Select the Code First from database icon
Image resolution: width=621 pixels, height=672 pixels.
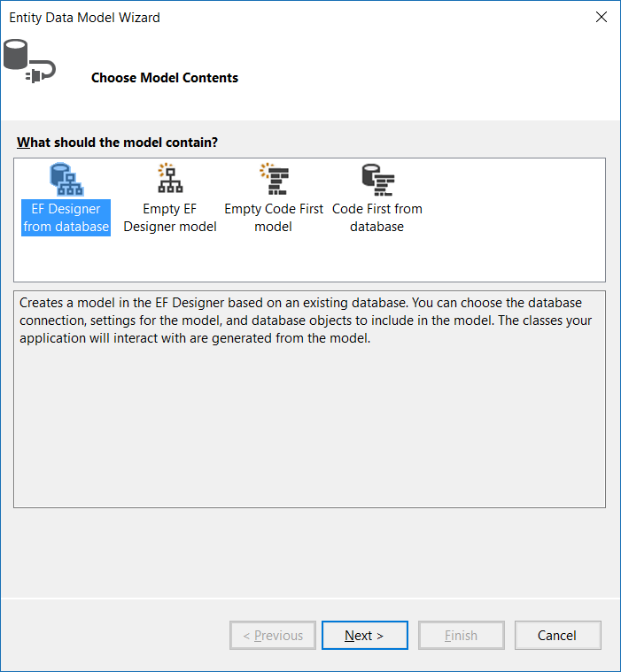coord(378,180)
